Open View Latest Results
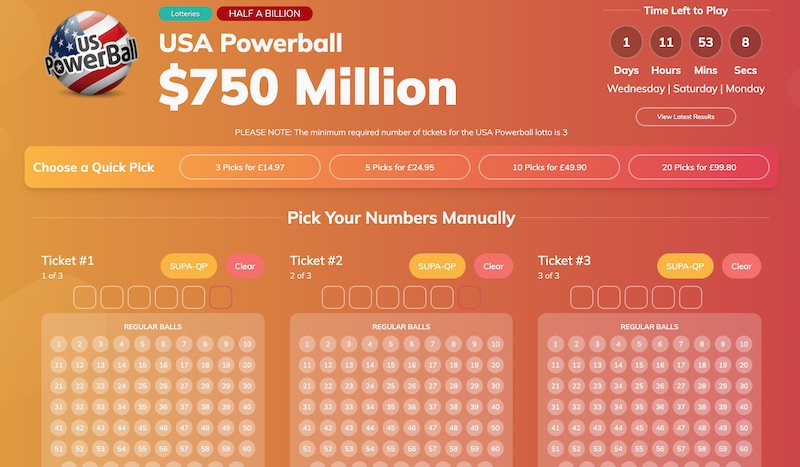This screenshot has width=800, height=467. (685, 117)
